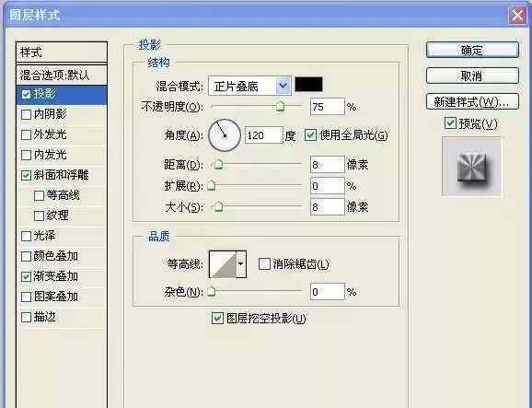Toggle 使用全局光 checkbox

point(310,135)
